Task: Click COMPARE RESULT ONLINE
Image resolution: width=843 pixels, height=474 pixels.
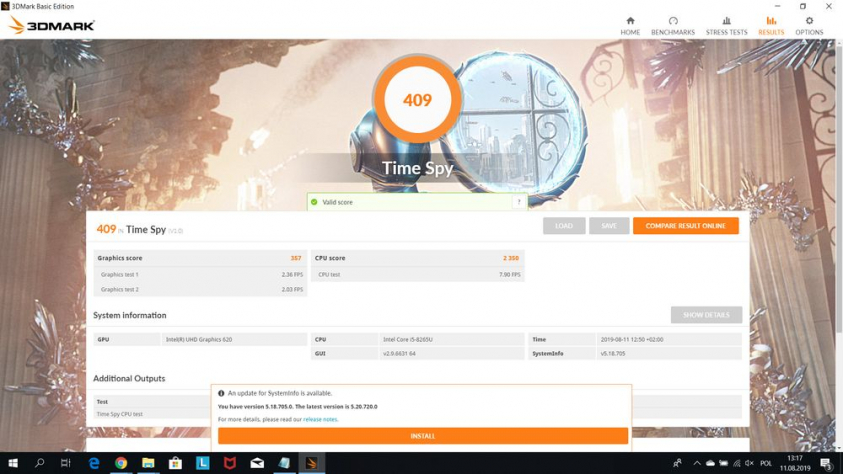Action: click(x=685, y=226)
